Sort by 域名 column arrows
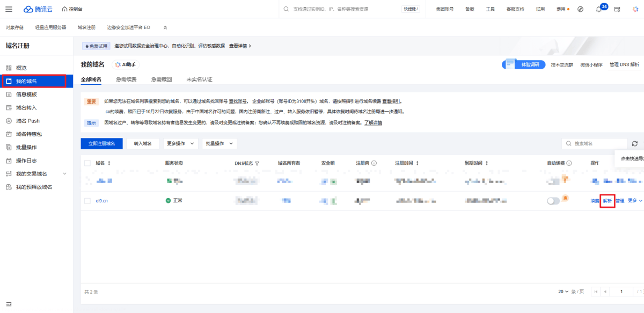 tap(109, 163)
